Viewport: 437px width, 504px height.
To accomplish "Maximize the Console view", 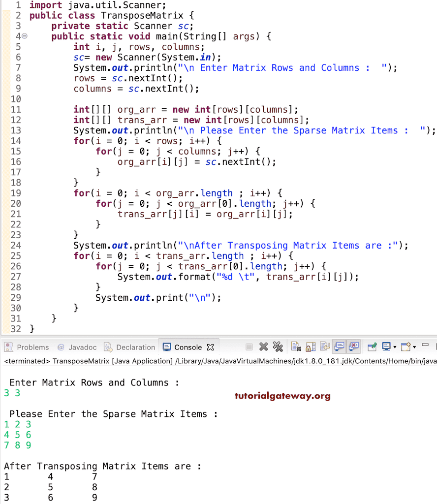I will pyautogui.click(x=435, y=347).
